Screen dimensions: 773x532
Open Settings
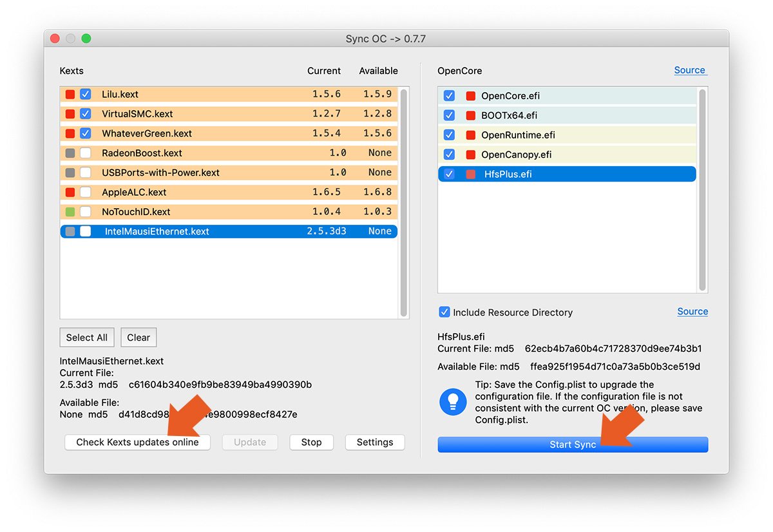[x=375, y=442]
